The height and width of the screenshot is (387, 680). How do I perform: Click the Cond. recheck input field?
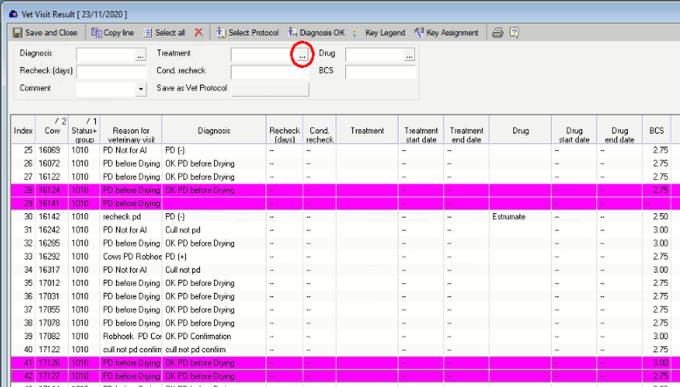(270, 72)
